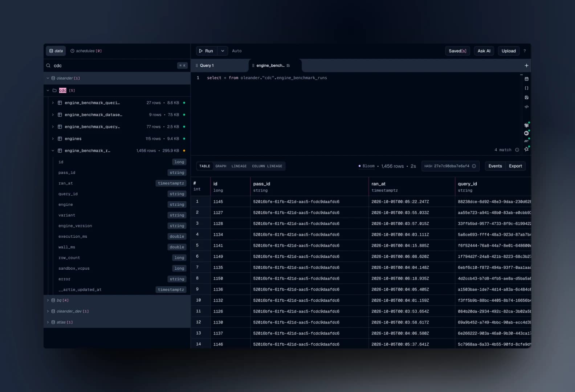Click the save disk icon in editor sidebar
Screen dimensions: 575x392
[526, 98]
